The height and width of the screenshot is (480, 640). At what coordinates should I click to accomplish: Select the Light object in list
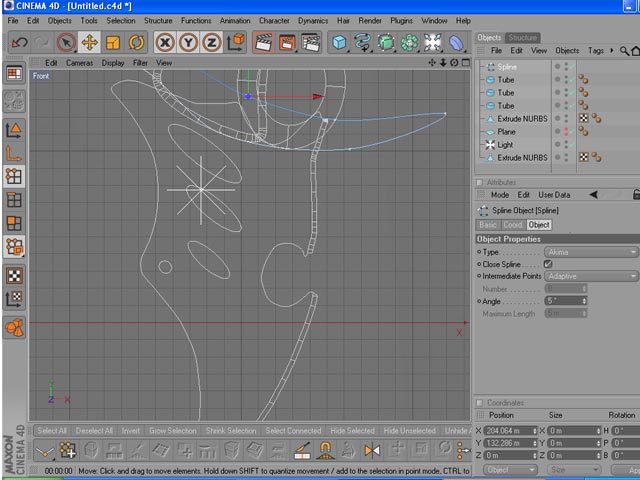[x=505, y=145]
